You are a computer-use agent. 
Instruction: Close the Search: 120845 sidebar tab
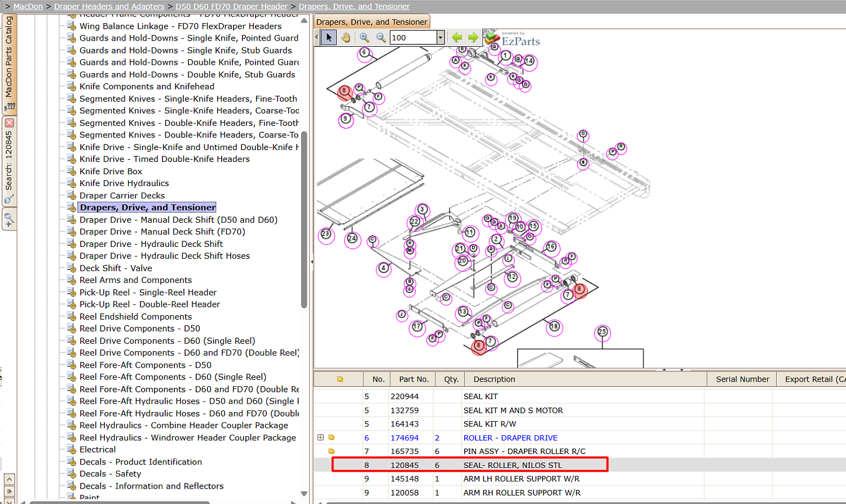[9, 123]
